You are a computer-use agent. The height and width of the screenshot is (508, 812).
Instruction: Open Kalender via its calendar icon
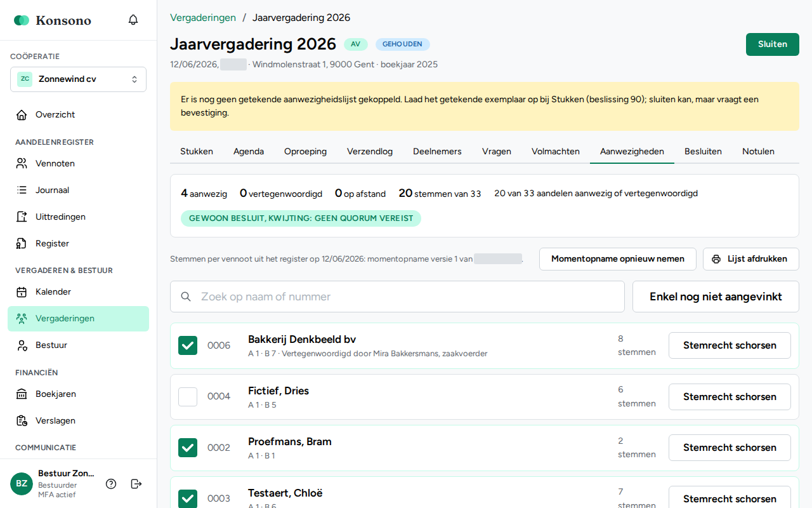click(x=22, y=292)
